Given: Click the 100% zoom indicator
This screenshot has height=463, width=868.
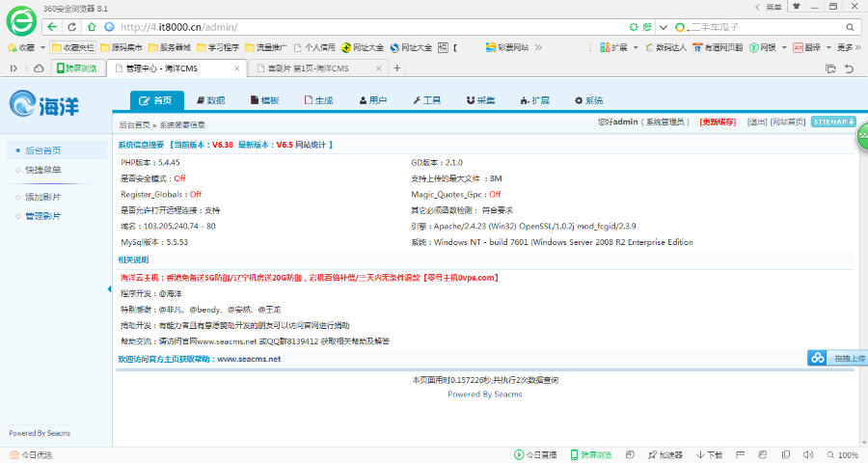Looking at the screenshot, I should (x=843, y=454).
